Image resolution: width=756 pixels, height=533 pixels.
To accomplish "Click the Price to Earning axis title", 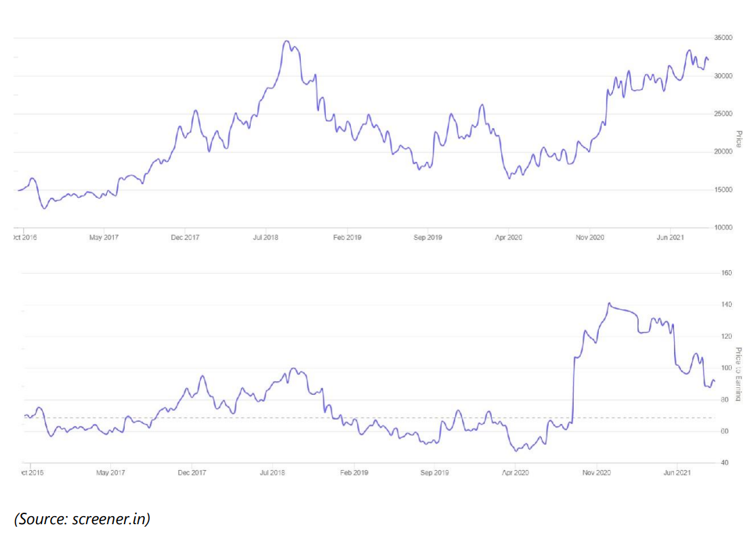I will tap(738, 373).
